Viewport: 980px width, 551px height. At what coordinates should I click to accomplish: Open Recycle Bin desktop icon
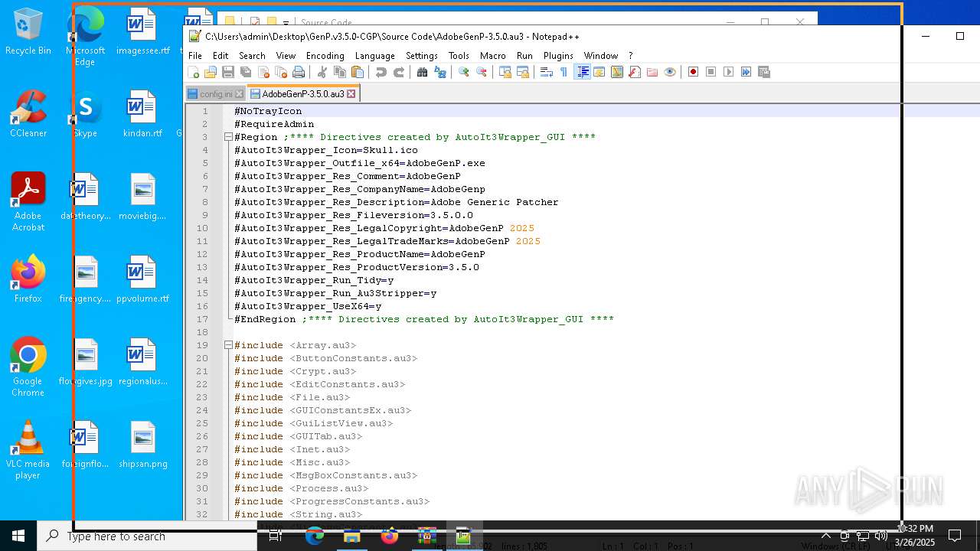28,32
